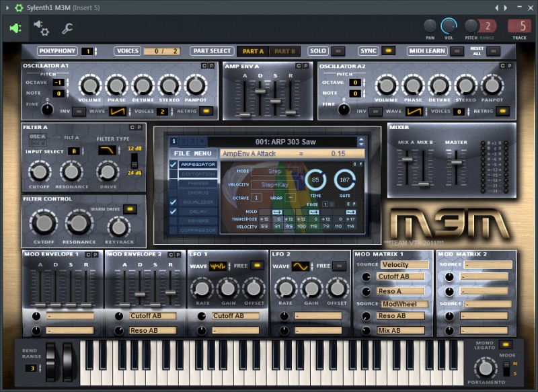This screenshot has height=392, width=538.
Task: Select the Chorus effect tab
Action: coord(198,193)
